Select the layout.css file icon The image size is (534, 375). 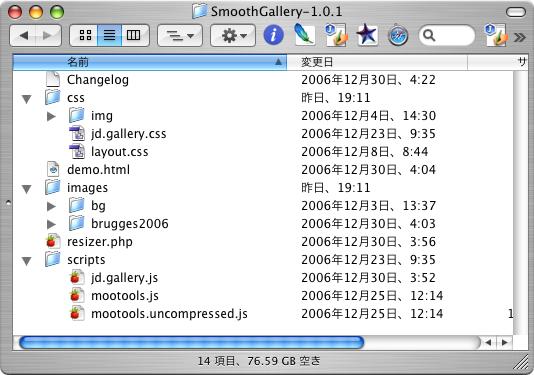(x=77, y=152)
